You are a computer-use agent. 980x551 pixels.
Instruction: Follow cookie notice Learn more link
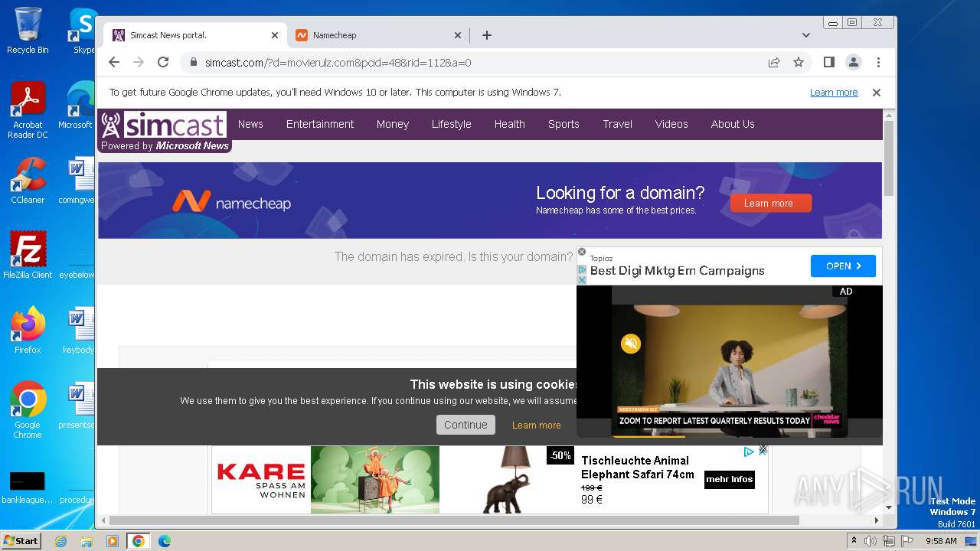tap(536, 425)
